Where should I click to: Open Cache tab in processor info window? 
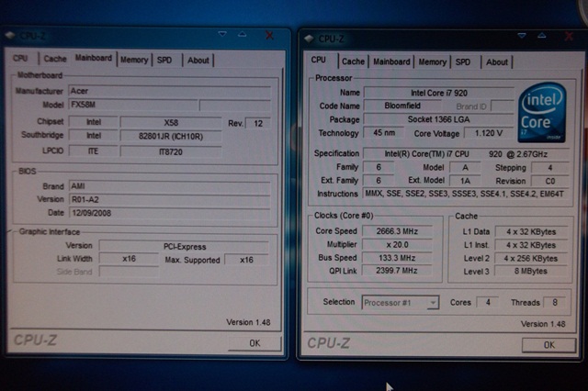353,61
